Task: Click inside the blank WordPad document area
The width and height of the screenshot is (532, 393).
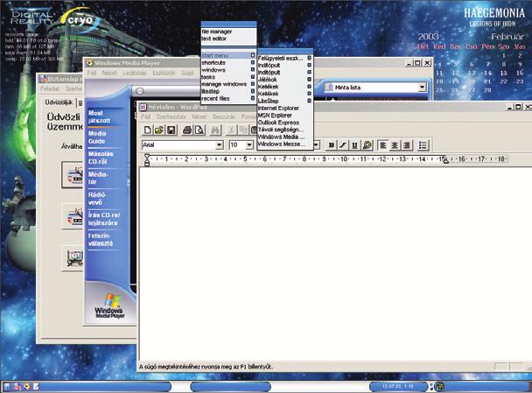Action: [334, 264]
